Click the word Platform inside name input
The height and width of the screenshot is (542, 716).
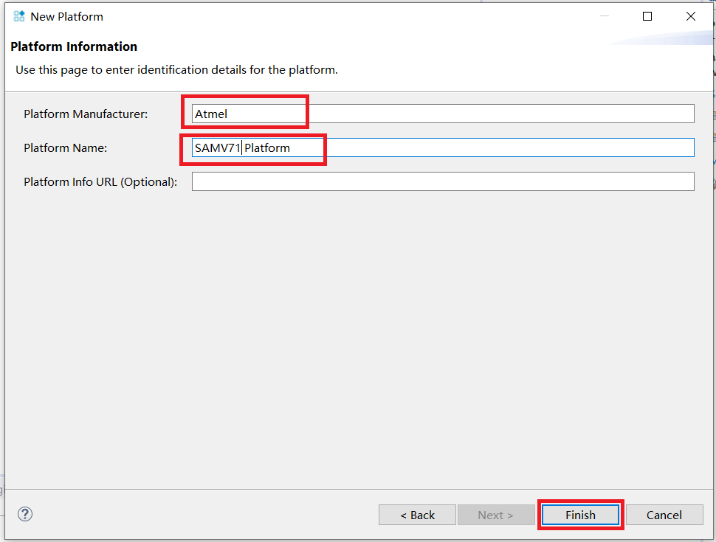pos(267,148)
